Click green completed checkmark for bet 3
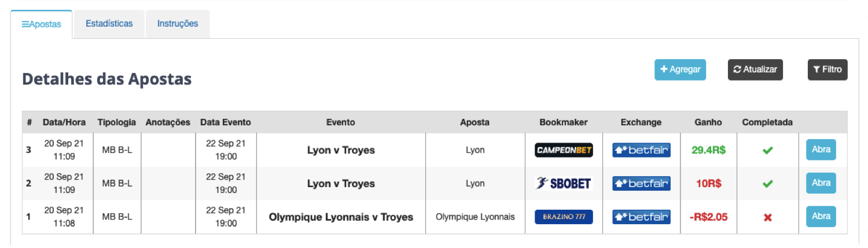The height and width of the screenshot is (248, 868). pyautogui.click(x=767, y=151)
